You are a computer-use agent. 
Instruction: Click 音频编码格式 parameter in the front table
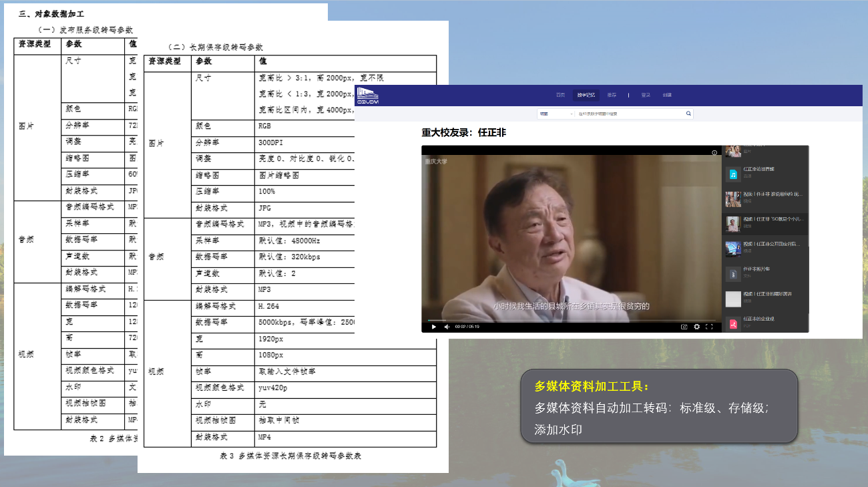pos(221,224)
